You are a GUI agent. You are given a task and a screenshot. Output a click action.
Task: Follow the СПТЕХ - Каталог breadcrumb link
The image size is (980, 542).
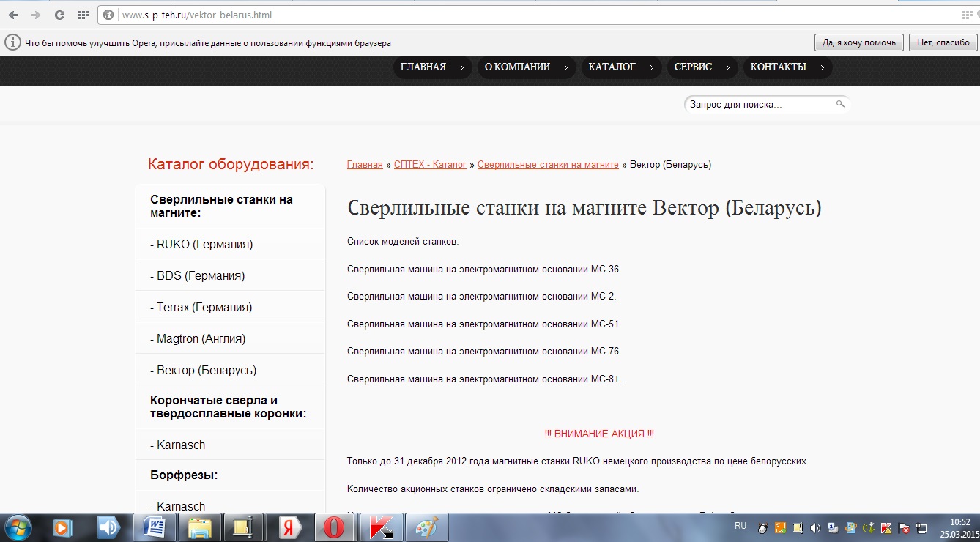click(430, 165)
